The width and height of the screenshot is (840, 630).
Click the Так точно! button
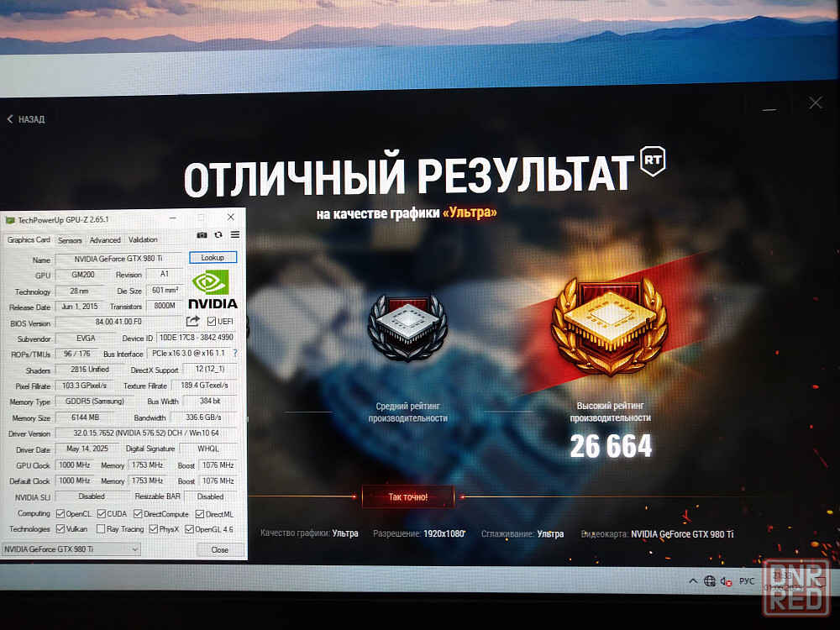click(408, 496)
